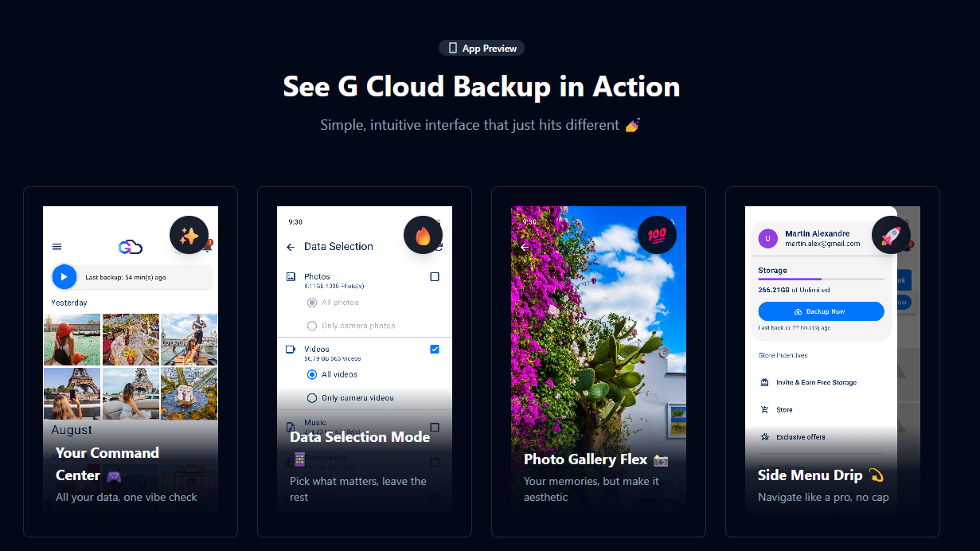980x551 pixels.
Task: Click '266.21GB of Unlimited' storage text
Action: (794, 290)
